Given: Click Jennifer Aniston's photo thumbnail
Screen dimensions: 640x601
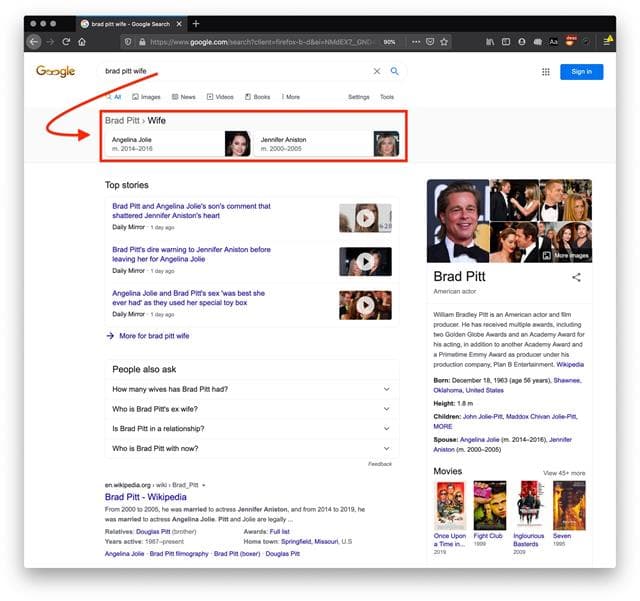Looking at the screenshot, I should coord(386,143).
